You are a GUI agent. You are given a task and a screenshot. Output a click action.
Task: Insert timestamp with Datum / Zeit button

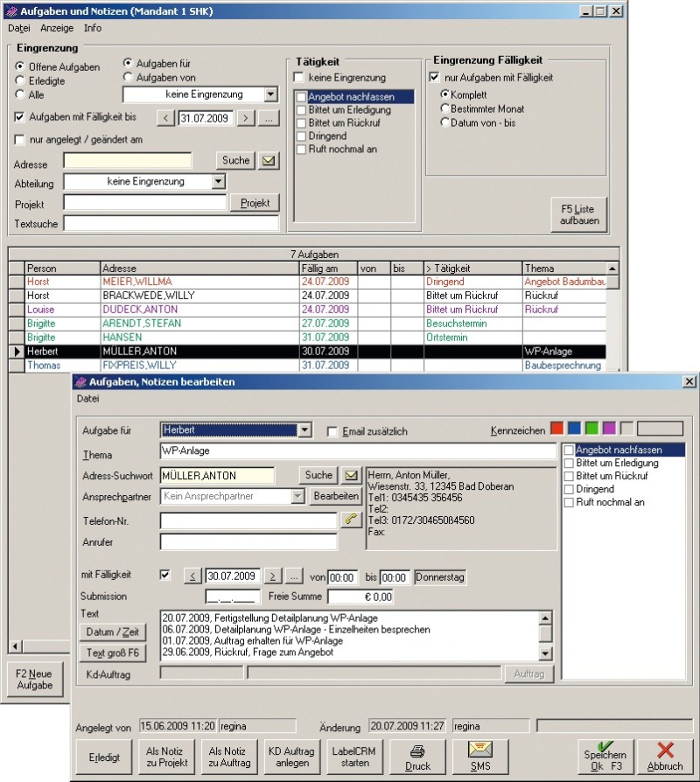coord(113,632)
